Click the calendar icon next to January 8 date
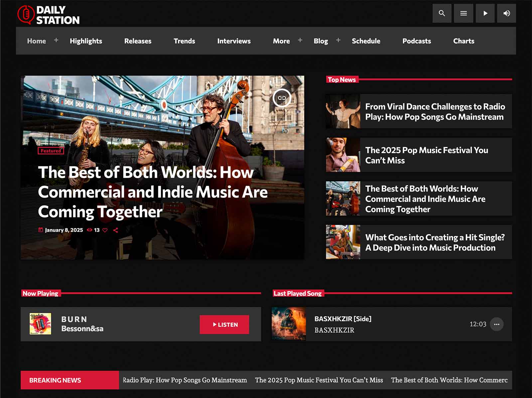Image resolution: width=532 pixels, height=398 pixels. coord(40,230)
